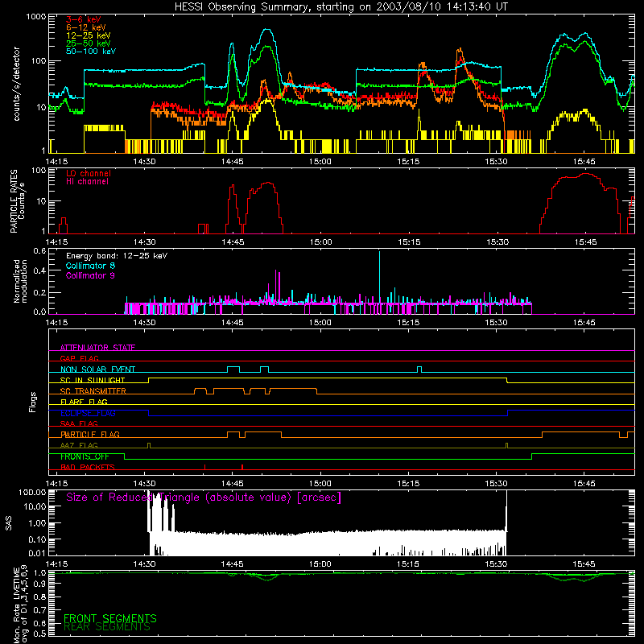644x644 pixels.
Task: Select the 50-100 keV legend label
Action: [x=91, y=52]
